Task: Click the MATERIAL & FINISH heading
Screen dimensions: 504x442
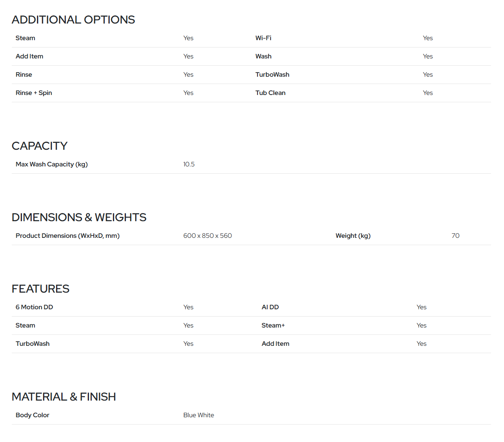Action: click(x=64, y=397)
